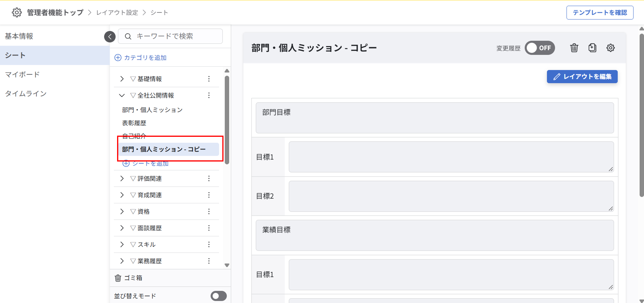Click the 目標2 text area
Screen dimensions: 644x303
click(451, 196)
